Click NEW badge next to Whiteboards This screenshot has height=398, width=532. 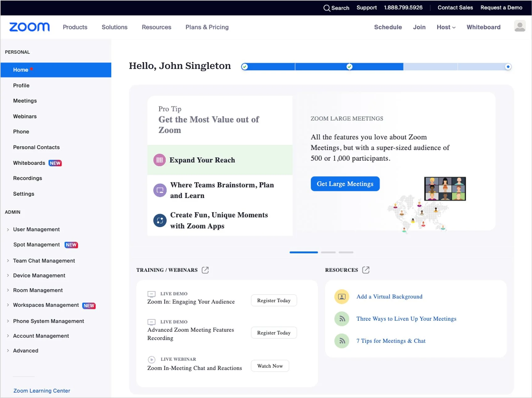pyautogui.click(x=55, y=163)
